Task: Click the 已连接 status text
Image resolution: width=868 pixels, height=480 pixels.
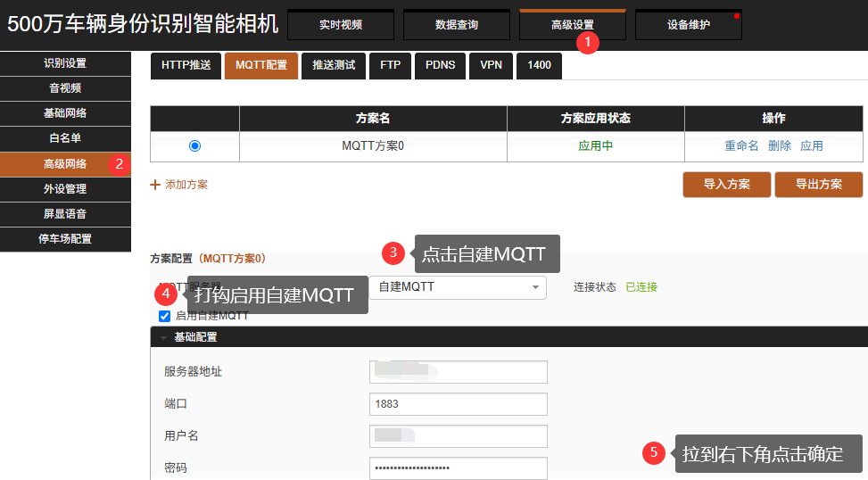Action: (x=641, y=287)
